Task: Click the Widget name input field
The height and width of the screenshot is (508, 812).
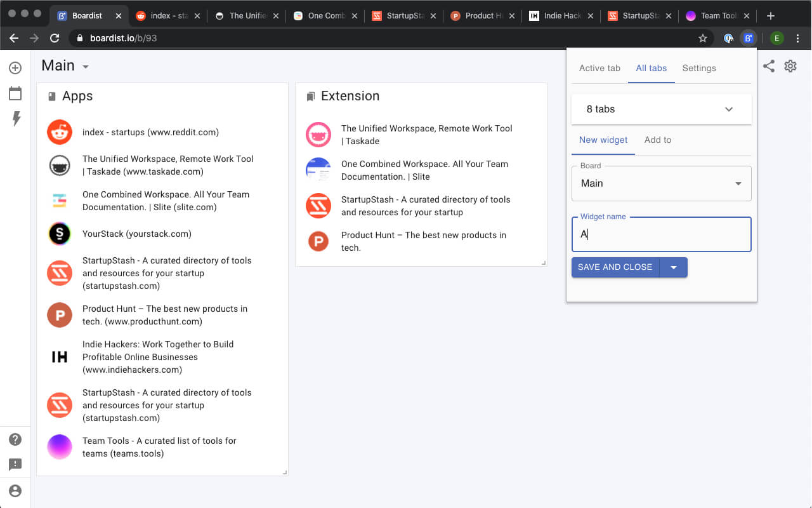Action: click(x=661, y=234)
